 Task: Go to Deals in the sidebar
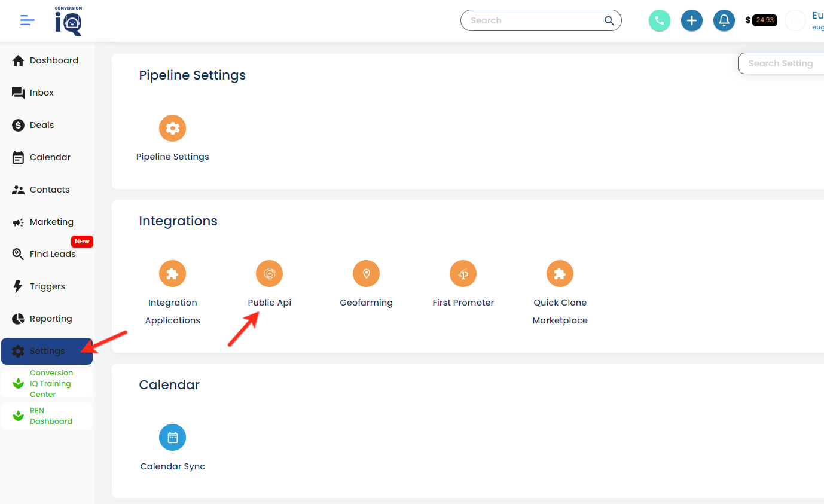(x=47, y=125)
